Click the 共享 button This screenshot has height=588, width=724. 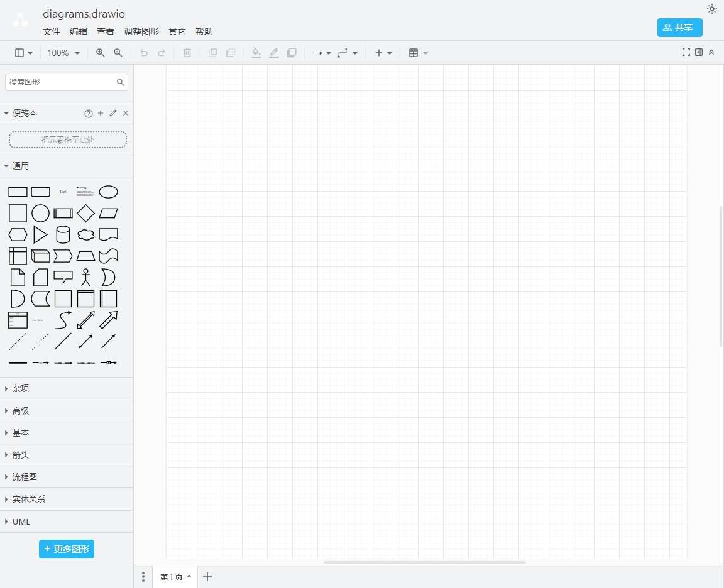point(679,28)
